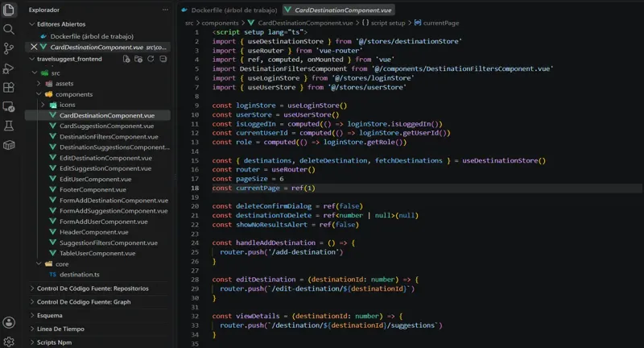Screen dimensions: 644x348
Task: Open the Manage gear icon
Action: [9, 342]
